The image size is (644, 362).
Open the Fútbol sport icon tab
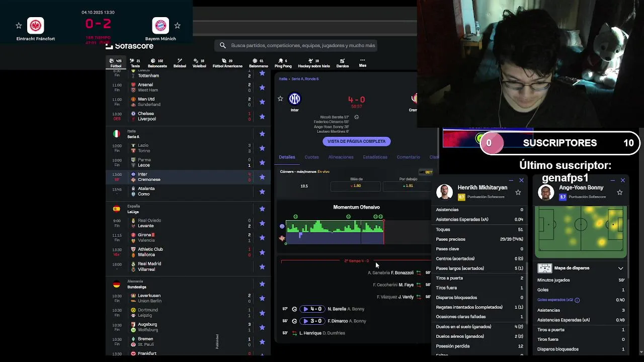pos(116,63)
